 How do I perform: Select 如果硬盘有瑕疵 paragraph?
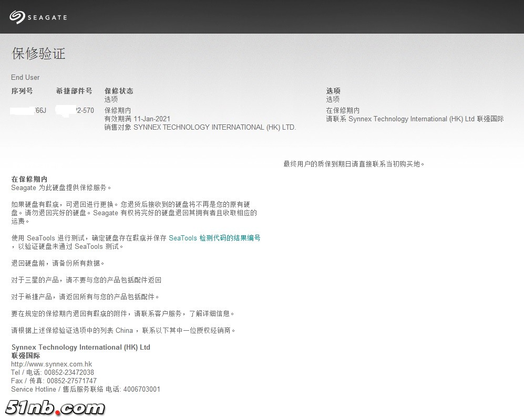134,213
